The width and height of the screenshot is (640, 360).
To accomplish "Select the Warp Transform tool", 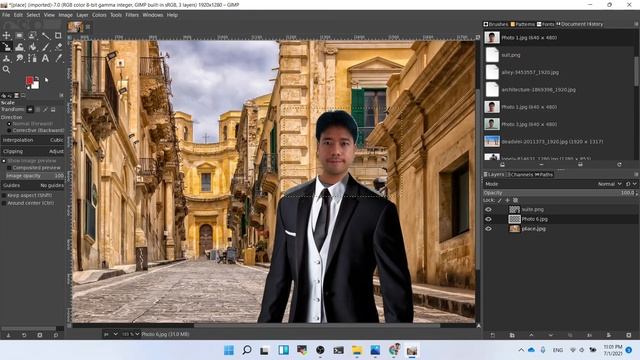I will (19, 47).
